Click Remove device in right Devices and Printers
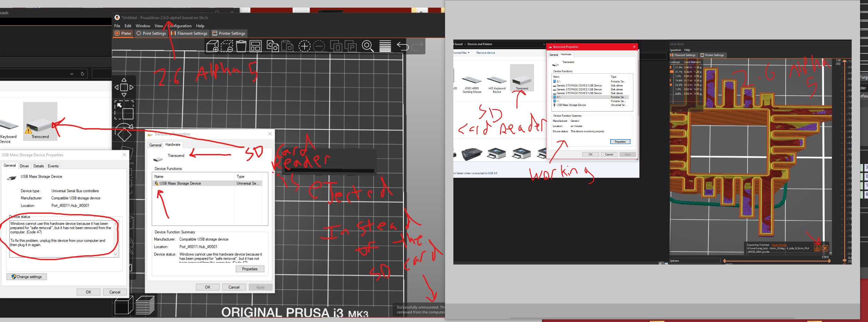Screen dimensions: 868x322 point(486,53)
